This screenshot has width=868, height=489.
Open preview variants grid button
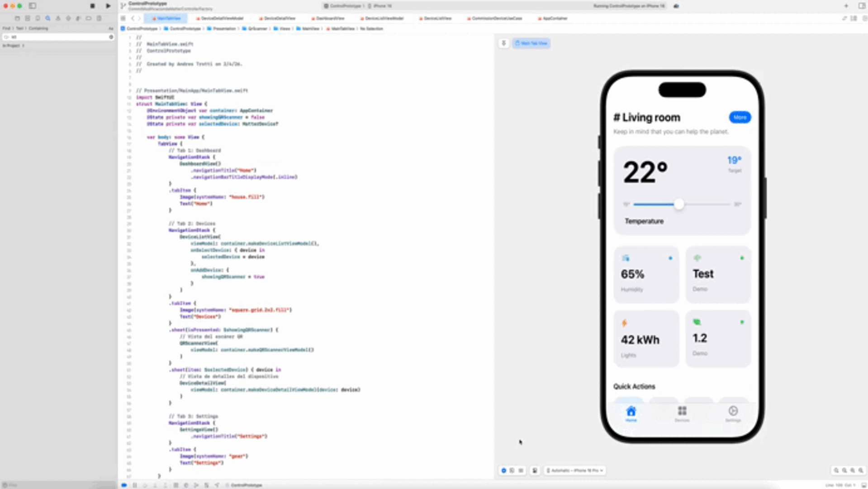[x=521, y=470]
